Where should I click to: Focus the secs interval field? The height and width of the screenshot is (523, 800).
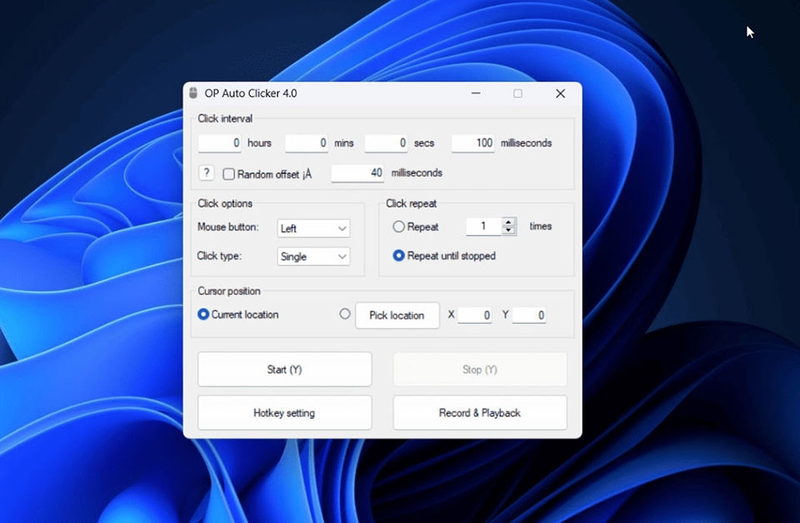(x=386, y=143)
